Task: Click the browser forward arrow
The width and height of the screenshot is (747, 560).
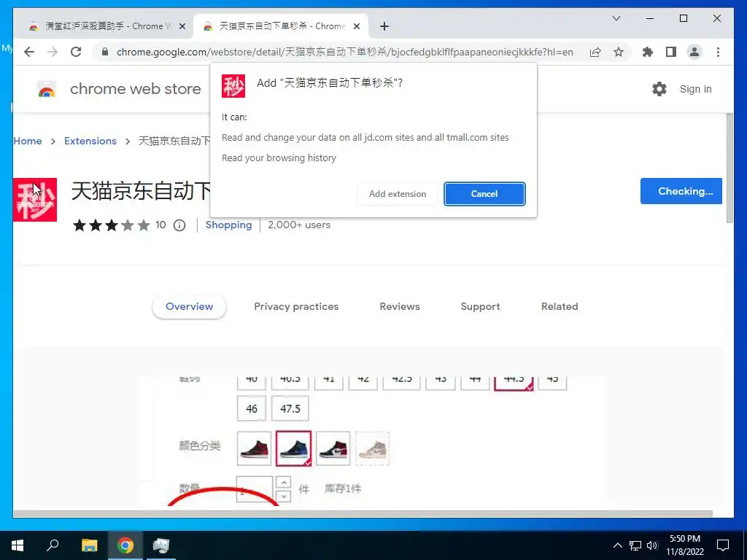Action: (53, 52)
